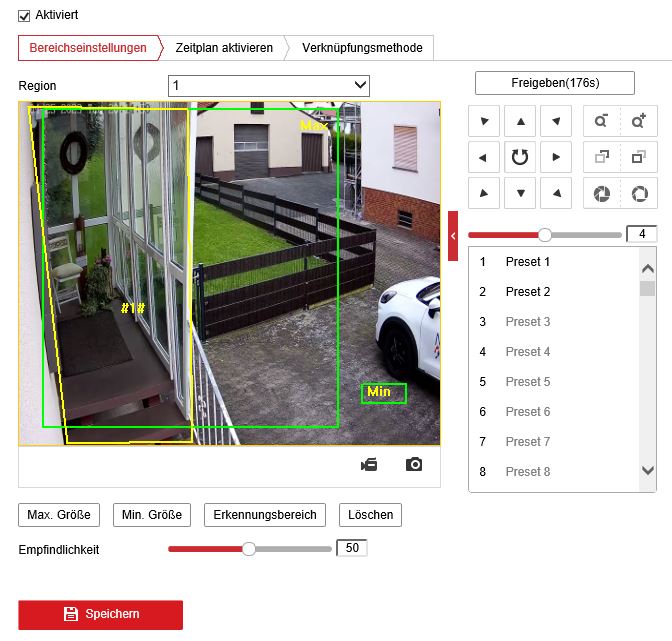Click the iris close icon
672x641 pixels.
(x=601, y=192)
